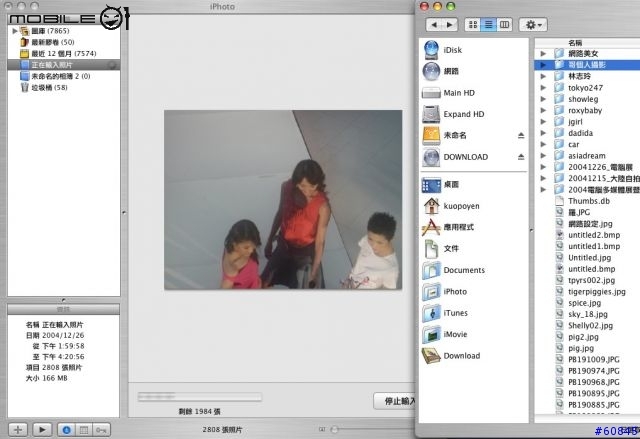
Task: Expand the roxybaby folder
Action: point(543,110)
